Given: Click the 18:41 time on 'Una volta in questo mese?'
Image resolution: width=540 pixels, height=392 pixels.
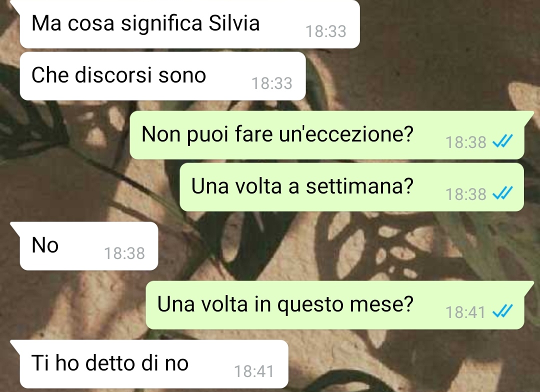Looking at the screenshot, I should [465, 312].
